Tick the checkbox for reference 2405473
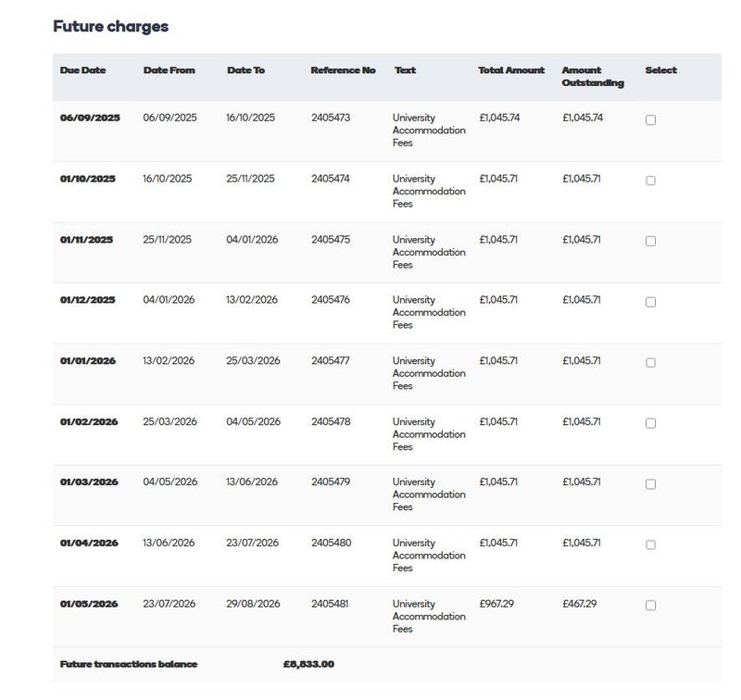The height and width of the screenshot is (700, 741). [650, 120]
